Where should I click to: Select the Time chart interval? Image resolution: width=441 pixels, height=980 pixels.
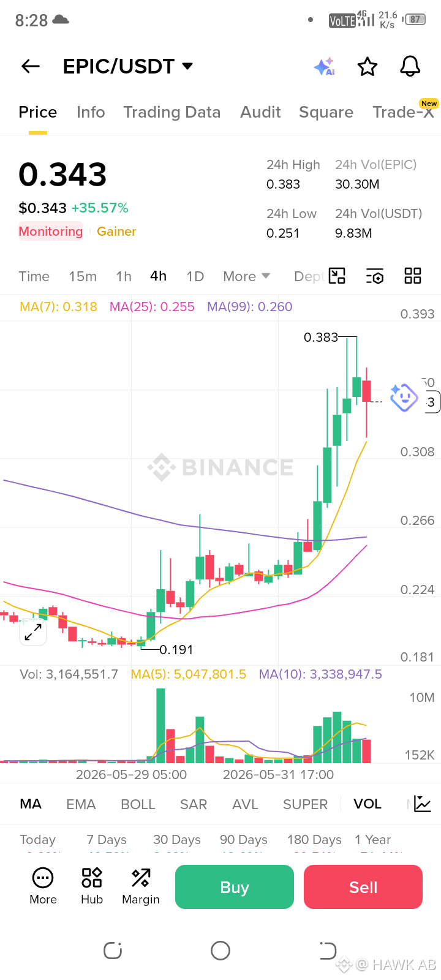[x=34, y=276]
